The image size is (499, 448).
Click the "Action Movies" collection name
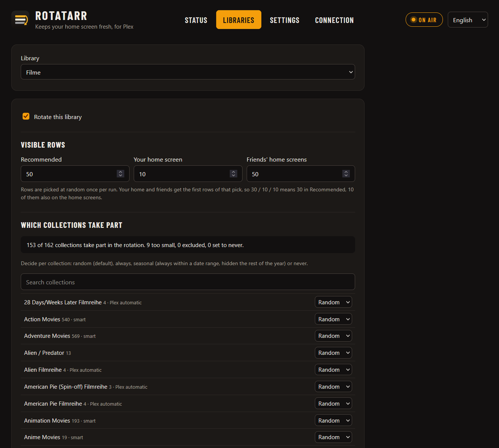pyautogui.click(x=42, y=319)
